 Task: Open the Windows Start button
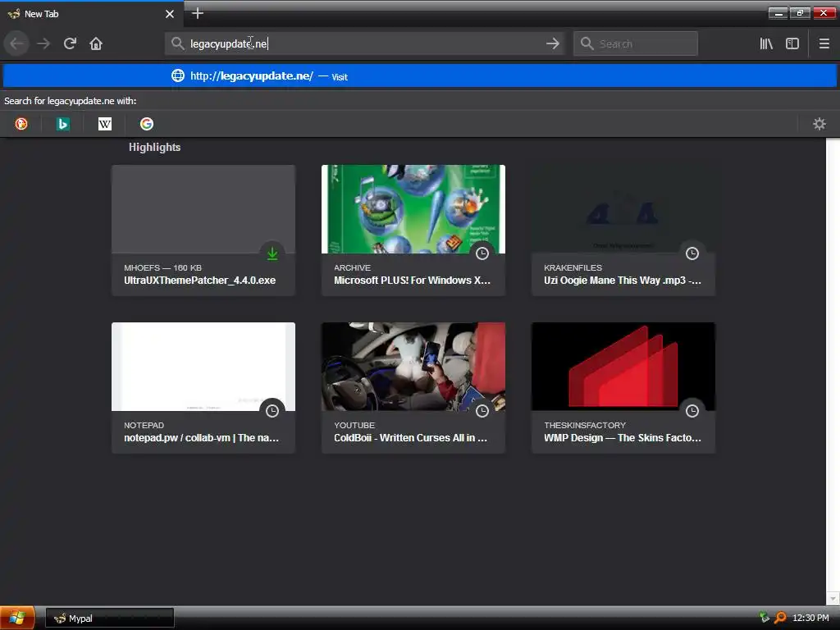click(x=17, y=619)
